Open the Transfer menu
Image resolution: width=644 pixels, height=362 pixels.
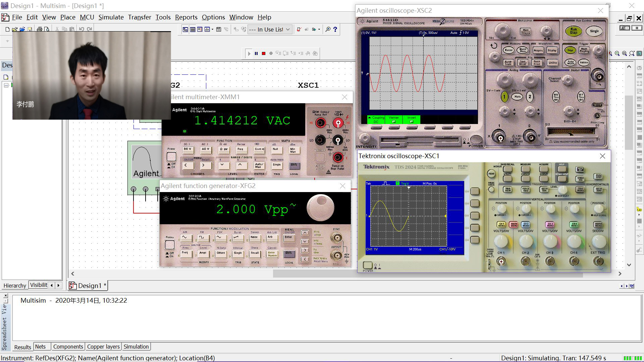(140, 17)
